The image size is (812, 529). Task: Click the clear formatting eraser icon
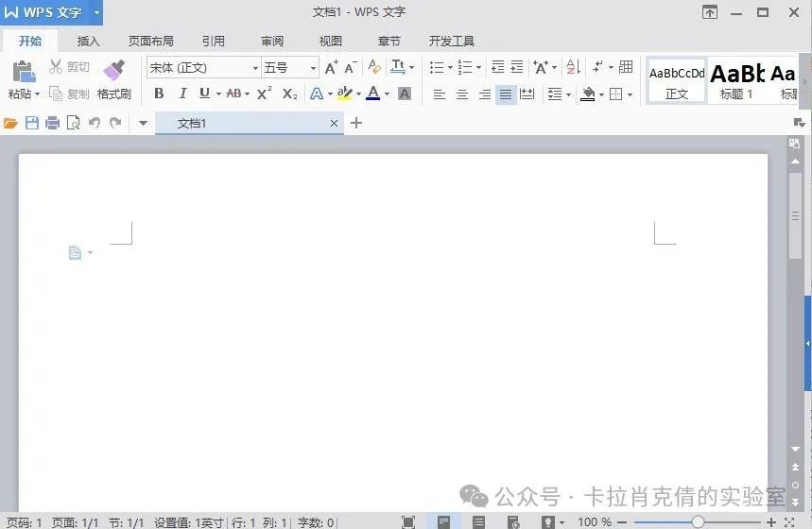click(x=374, y=67)
